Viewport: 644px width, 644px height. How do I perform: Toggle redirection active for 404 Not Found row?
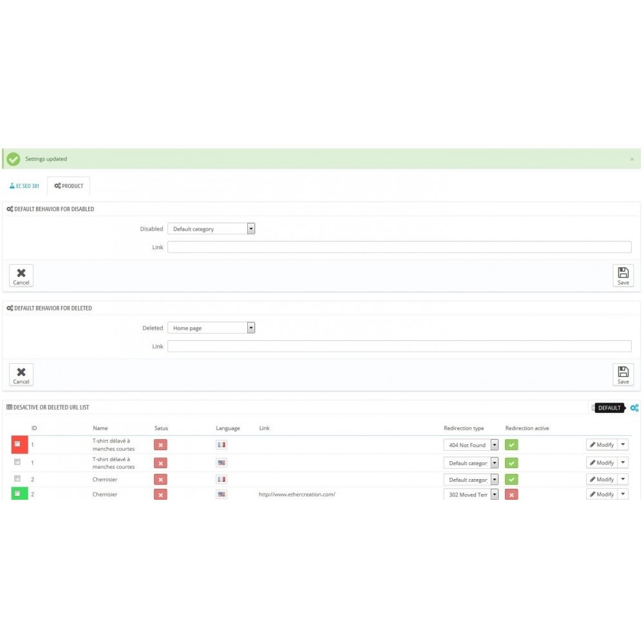click(511, 445)
